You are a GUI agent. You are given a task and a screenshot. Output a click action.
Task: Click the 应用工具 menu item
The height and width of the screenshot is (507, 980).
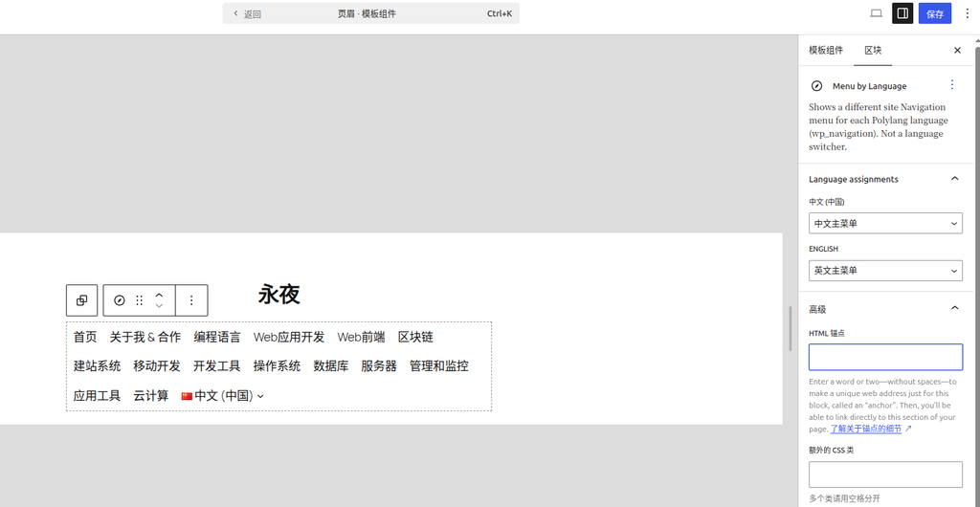(97, 395)
